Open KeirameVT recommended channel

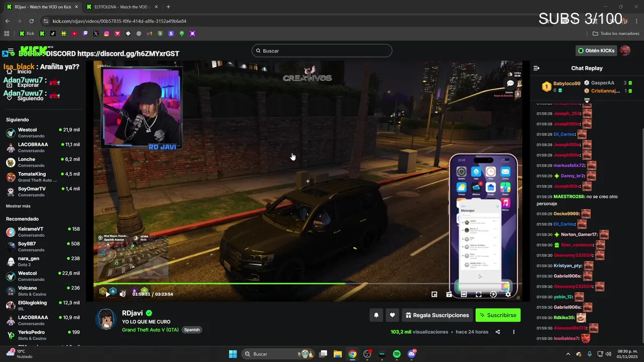pos(43,232)
